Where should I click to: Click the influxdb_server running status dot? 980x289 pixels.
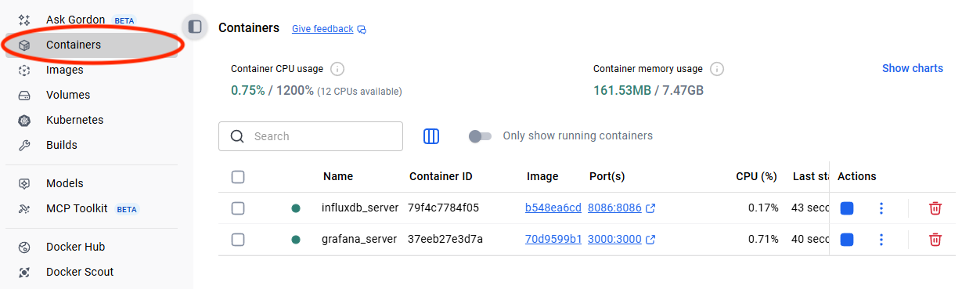[296, 208]
